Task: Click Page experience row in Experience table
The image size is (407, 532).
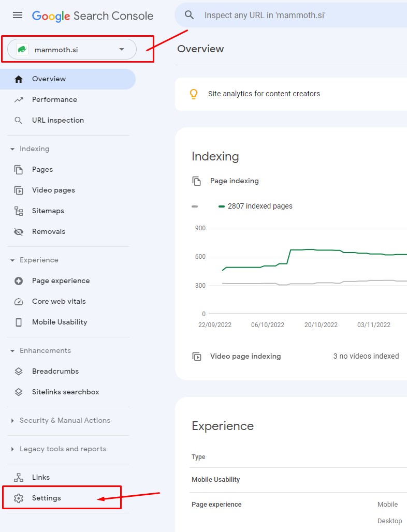Action: coord(298,505)
